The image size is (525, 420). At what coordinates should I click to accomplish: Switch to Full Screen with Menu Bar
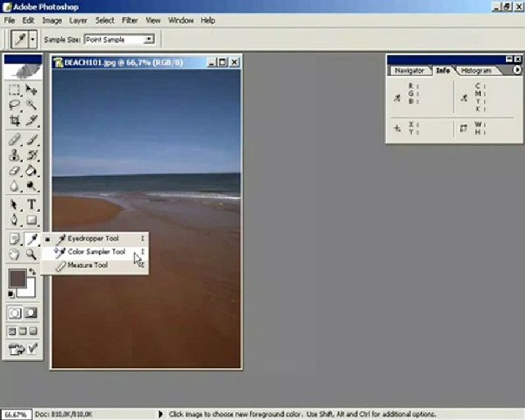(x=23, y=331)
